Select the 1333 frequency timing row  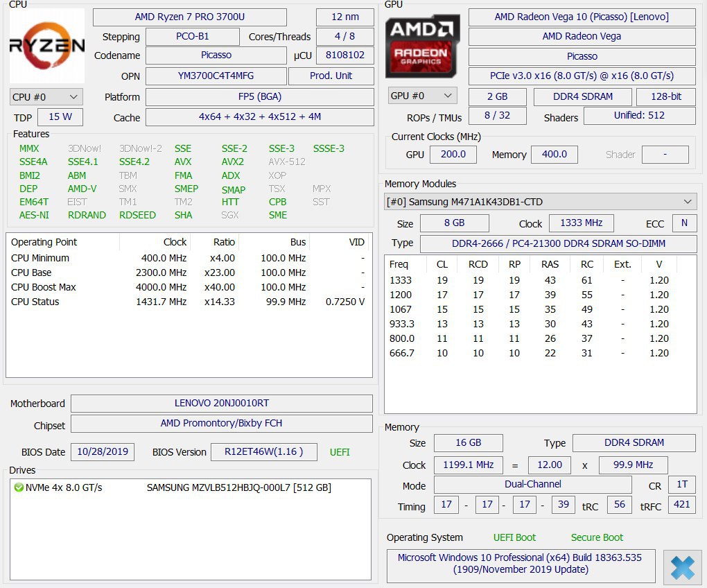pyautogui.click(x=540, y=280)
